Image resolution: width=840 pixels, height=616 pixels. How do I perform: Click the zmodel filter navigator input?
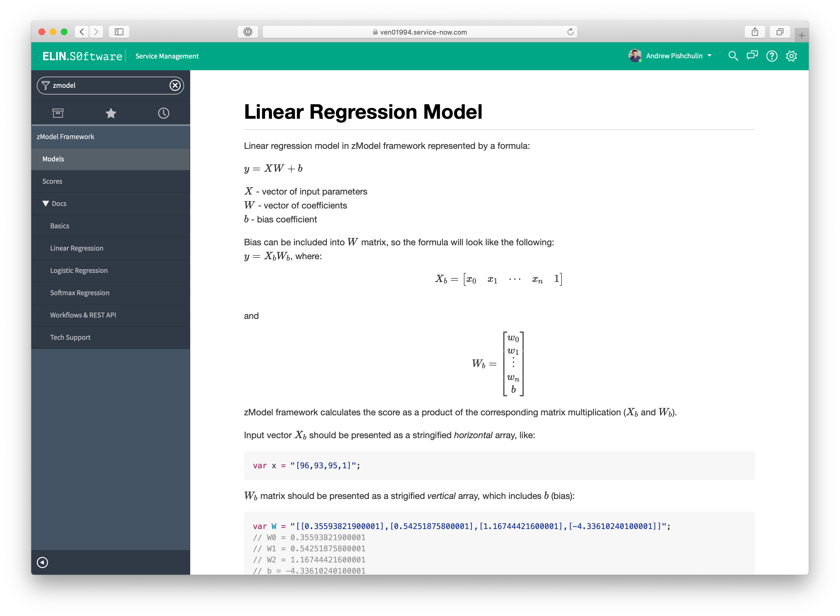click(x=108, y=85)
